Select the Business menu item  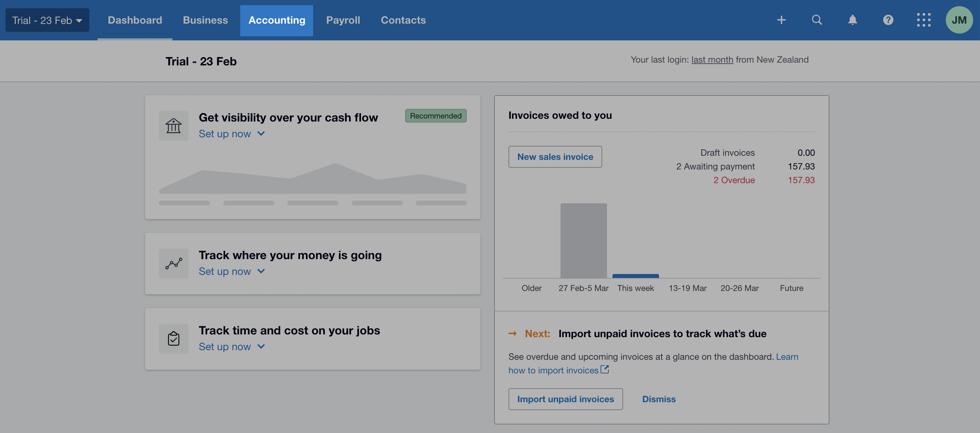[x=205, y=20]
